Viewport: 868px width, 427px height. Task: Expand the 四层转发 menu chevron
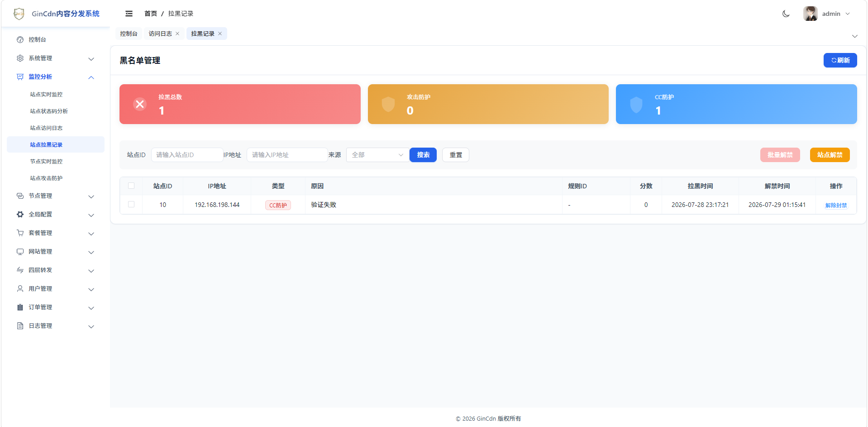coord(91,271)
